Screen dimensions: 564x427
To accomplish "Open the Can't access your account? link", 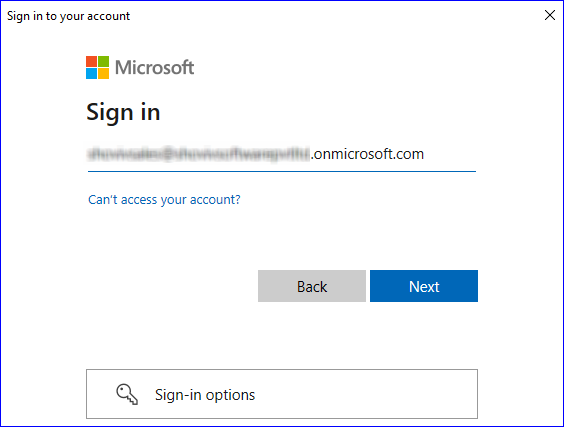I will [164, 199].
